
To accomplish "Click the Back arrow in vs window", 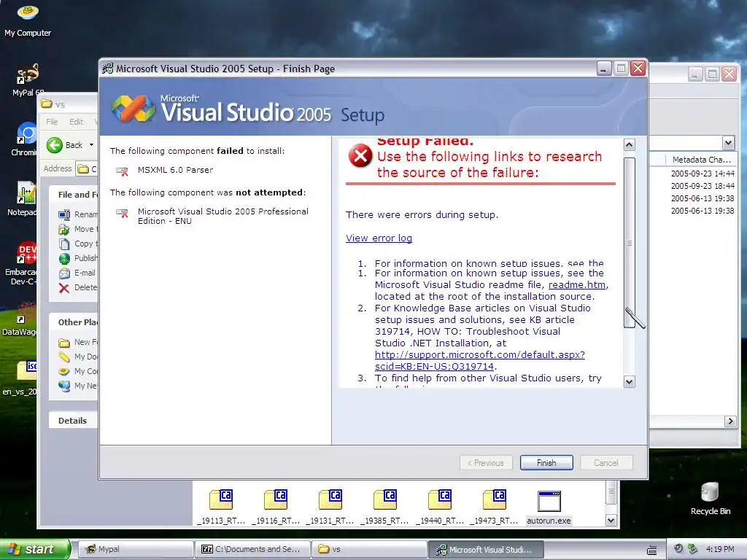I will pyautogui.click(x=55, y=145).
